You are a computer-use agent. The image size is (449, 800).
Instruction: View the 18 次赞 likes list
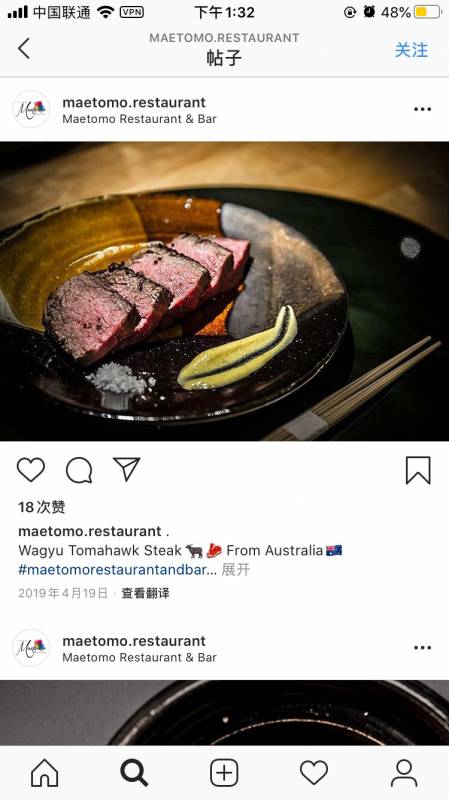(x=42, y=507)
